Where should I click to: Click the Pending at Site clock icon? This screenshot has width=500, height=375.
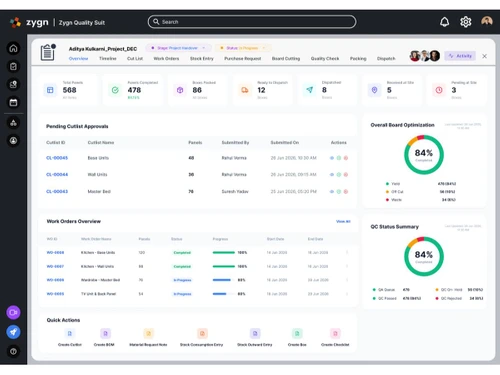pyautogui.click(x=439, y=90)
